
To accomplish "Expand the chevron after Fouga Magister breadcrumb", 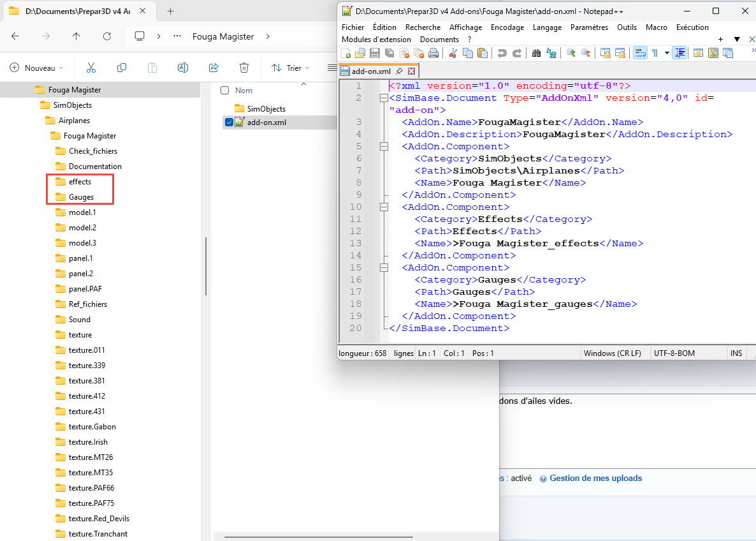I will coord(268,36).
